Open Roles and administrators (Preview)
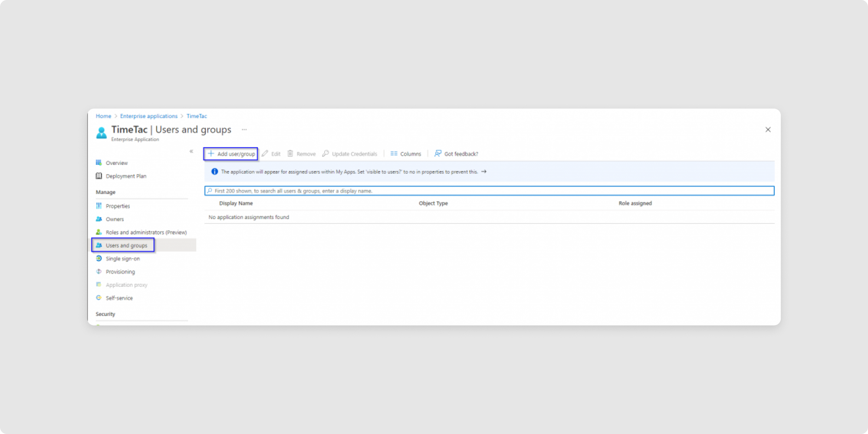 pyautogui.click(x=146, y=233)
